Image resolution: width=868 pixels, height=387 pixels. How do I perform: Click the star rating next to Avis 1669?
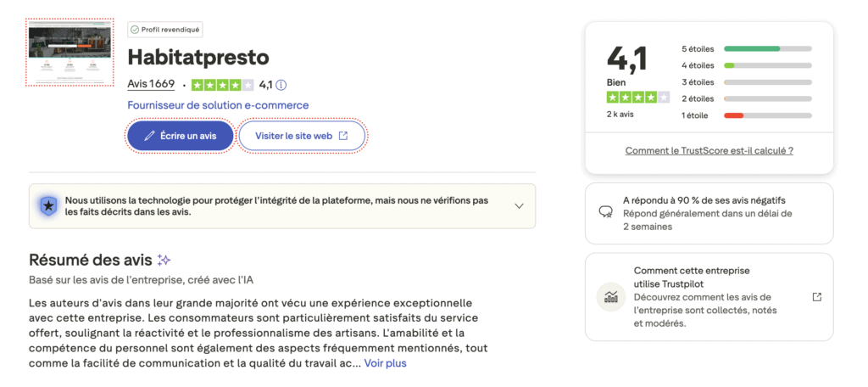pos(223,85)
